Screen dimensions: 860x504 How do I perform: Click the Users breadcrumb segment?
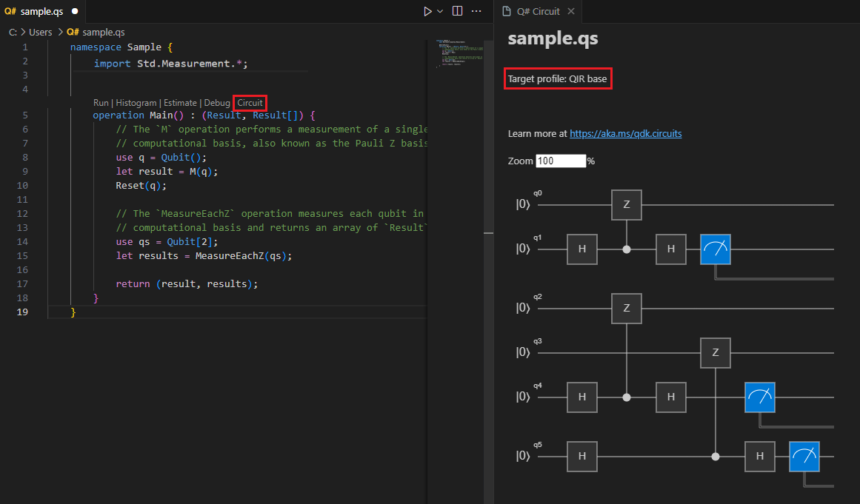(x=40, y=32)
